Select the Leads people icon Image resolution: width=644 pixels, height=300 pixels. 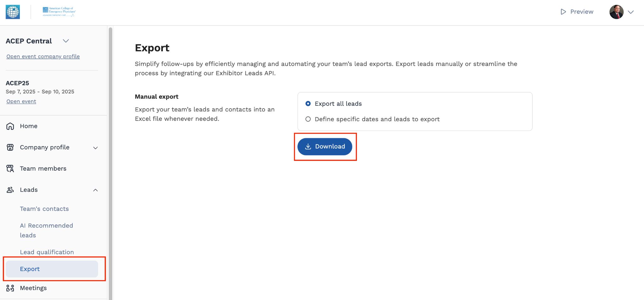point(10,190)
